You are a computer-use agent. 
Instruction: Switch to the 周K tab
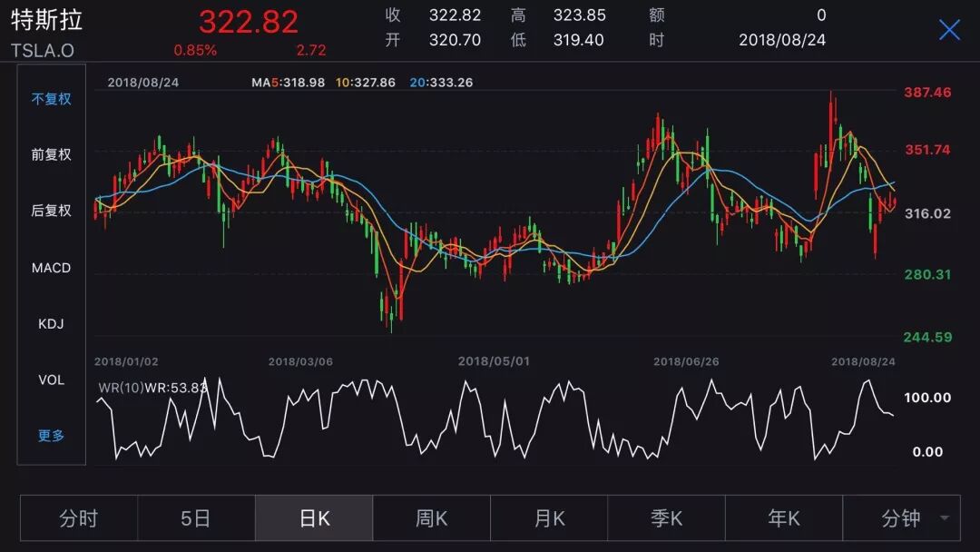click(431, 518)
